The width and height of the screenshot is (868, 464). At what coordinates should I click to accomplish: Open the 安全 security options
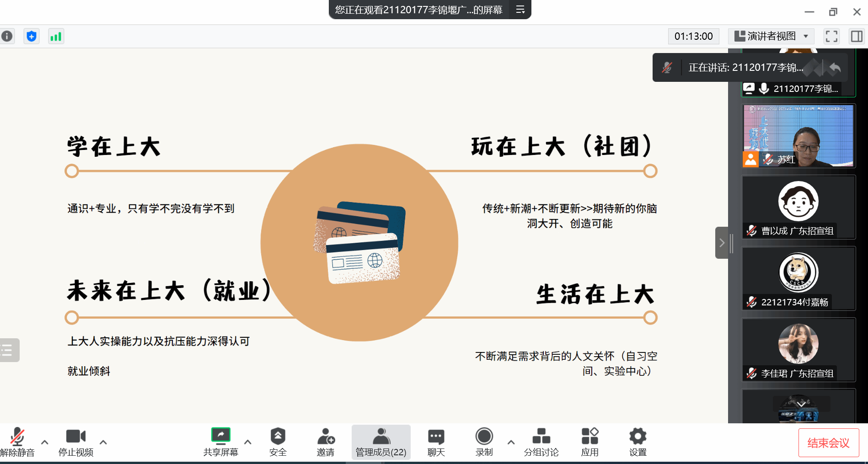coord(278,442)
